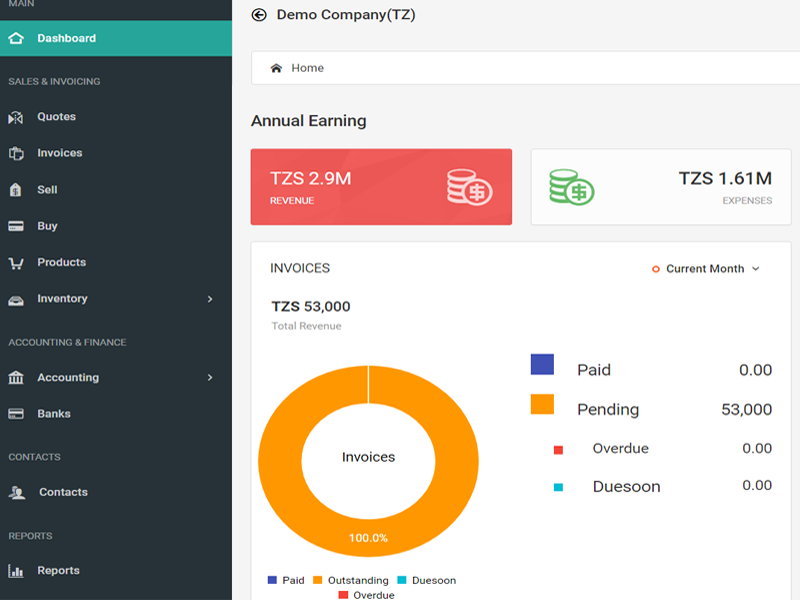Image resolution: width=800 pixels, height=600 pixels.
Task: Open the Buy sidebar link
Action: tap(47, 226)
